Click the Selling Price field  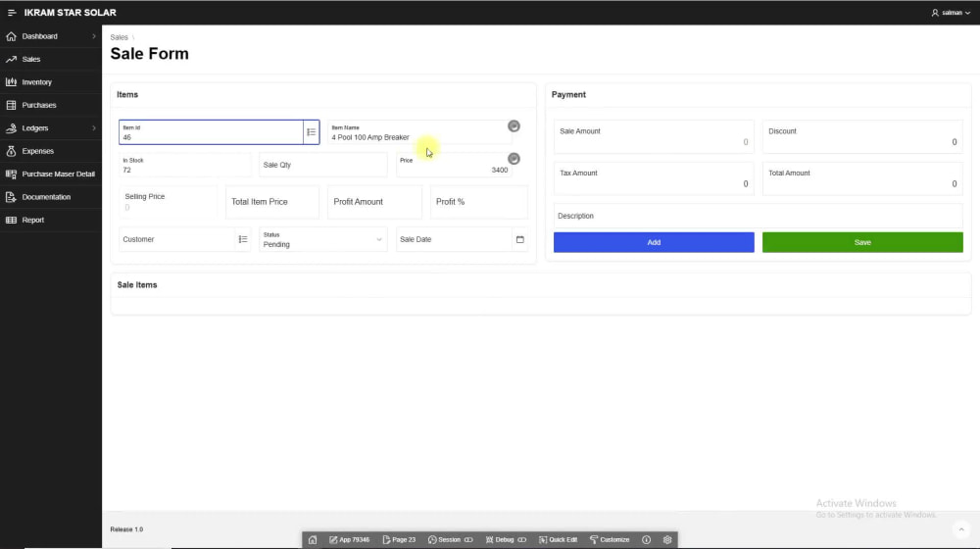(x=169, y=202)
